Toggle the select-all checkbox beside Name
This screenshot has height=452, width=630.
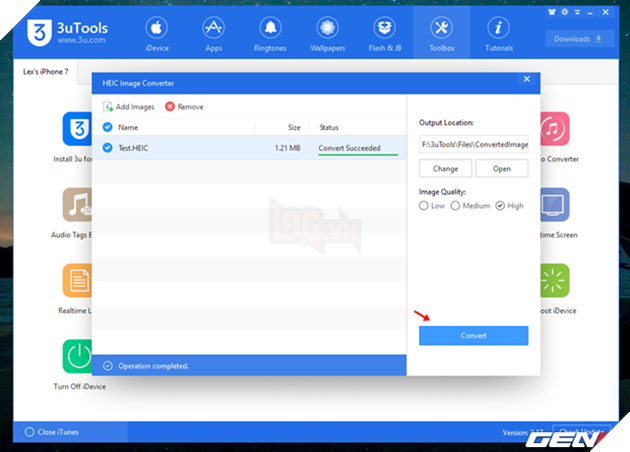[107, 127]
